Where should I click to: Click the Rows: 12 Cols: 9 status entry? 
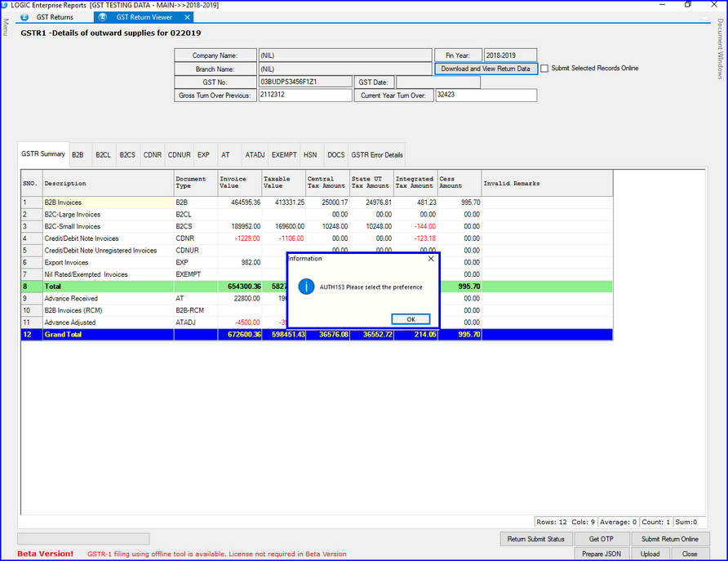(566, 522)
